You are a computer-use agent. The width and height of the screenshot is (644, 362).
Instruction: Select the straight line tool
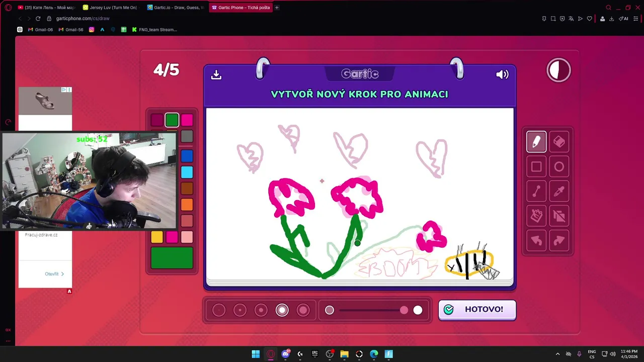[x=536, y=191]
